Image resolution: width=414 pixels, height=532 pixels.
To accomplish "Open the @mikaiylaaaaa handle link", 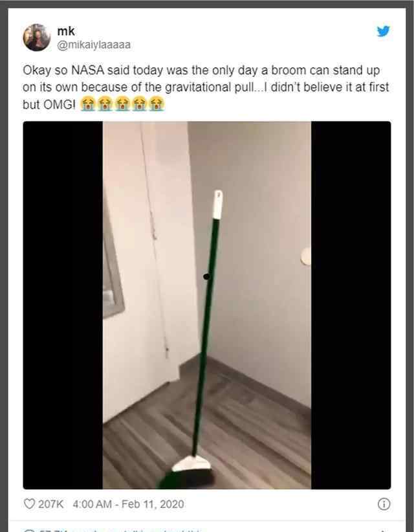I will pyautogui.click(x=94, y=45).
